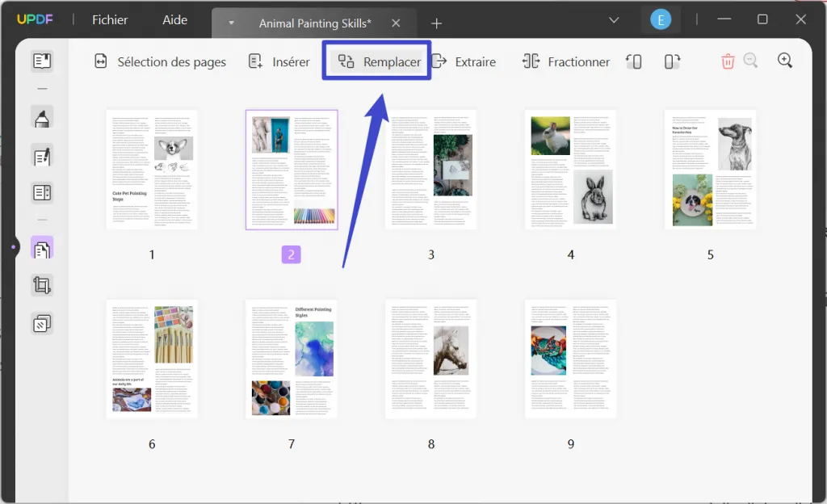Click the Remplacer button
The width and height of the screenshot is (827, 504).
(x=376, y=61)
